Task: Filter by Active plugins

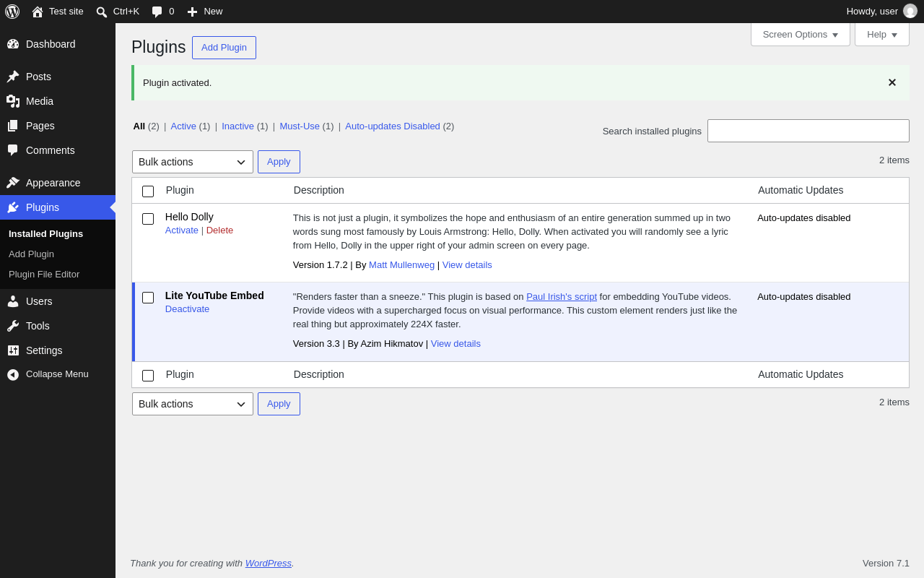Action: (x=183, y=126)
